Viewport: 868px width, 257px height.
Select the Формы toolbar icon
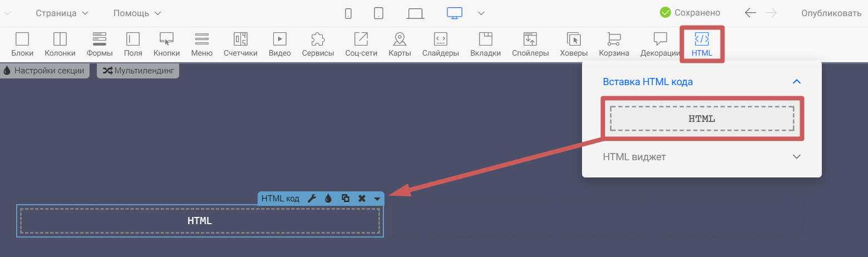tap(100, 45)
